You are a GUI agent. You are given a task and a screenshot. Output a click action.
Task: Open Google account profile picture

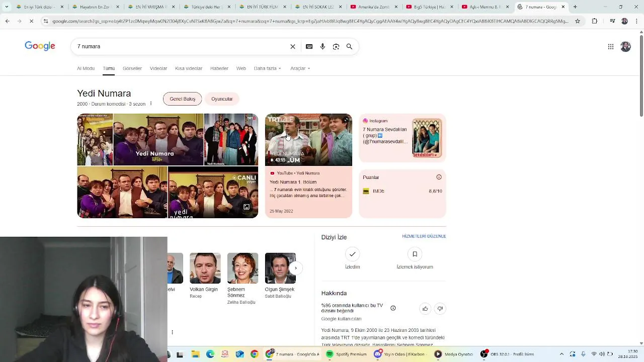coord(625,47)
